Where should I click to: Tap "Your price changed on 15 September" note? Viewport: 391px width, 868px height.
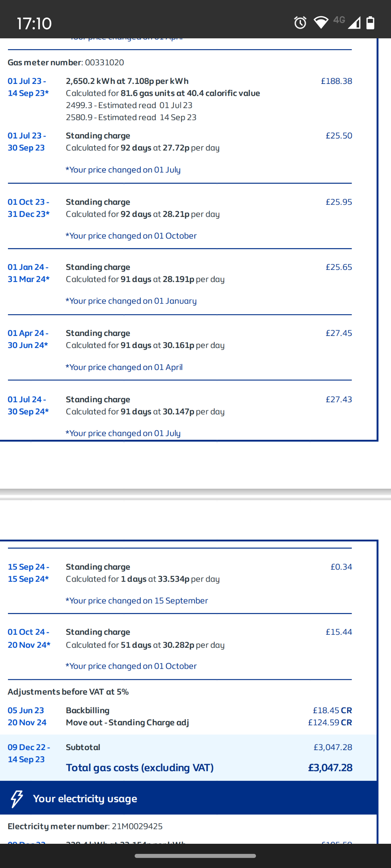(137, 601)
